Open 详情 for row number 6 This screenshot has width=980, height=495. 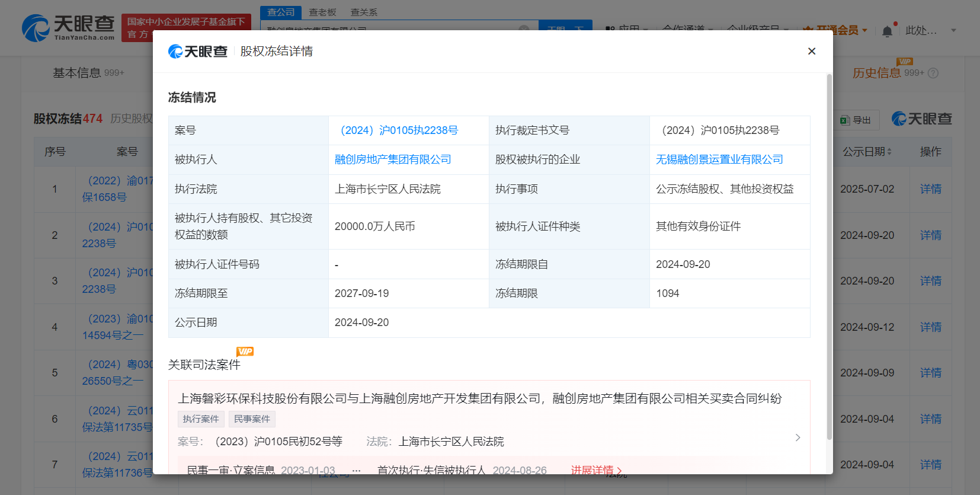[x=931, y=419]
